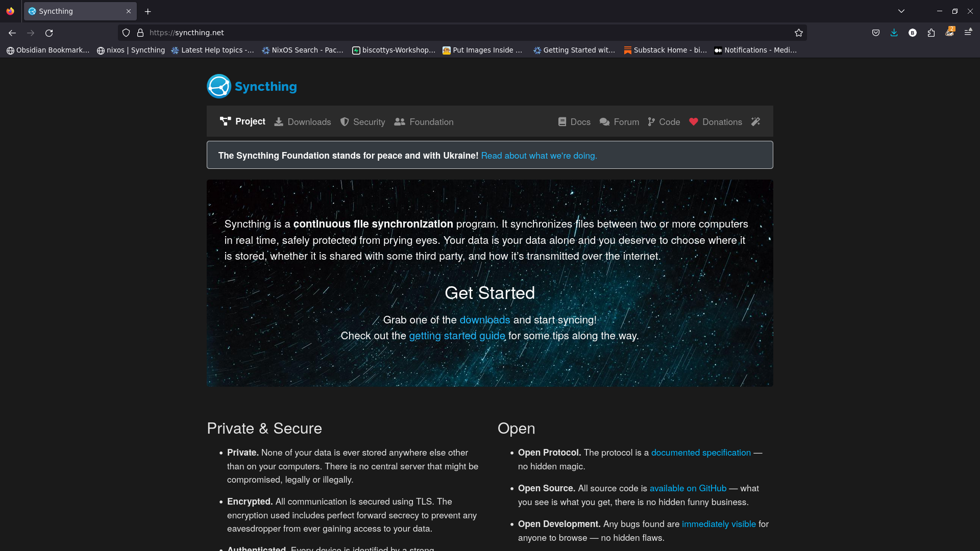Select the Syncthing browser tab
Viewport: 980px width, 551px height.
point(80,11)
